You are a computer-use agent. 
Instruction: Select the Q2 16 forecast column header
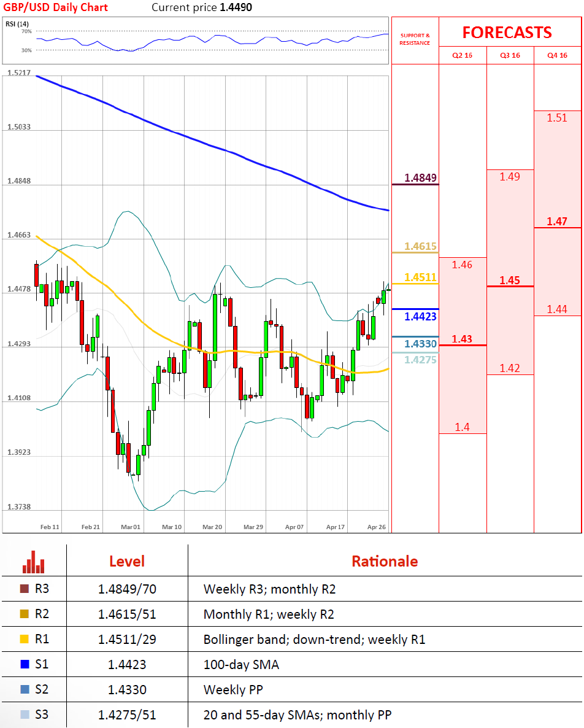[463, 55]
